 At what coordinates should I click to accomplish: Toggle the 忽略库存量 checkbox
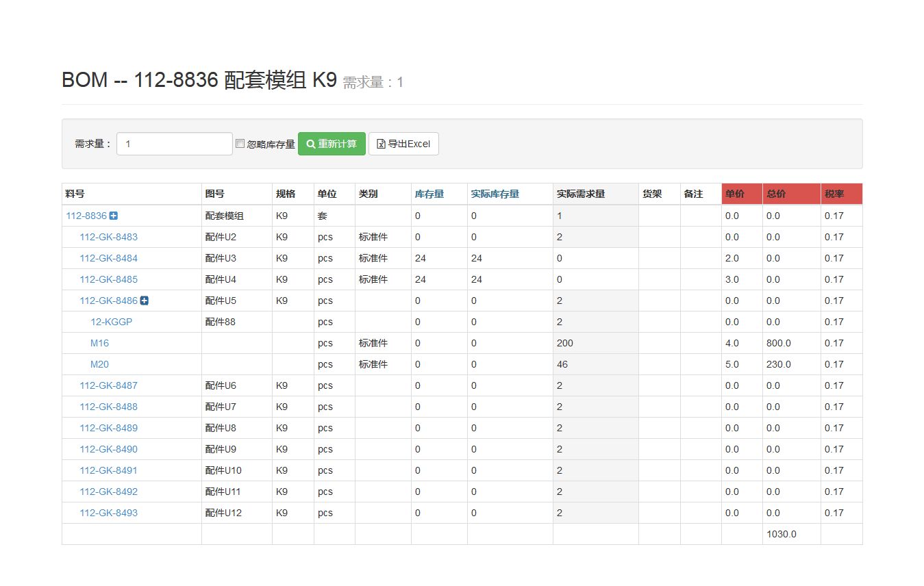[x=240, y=144]
